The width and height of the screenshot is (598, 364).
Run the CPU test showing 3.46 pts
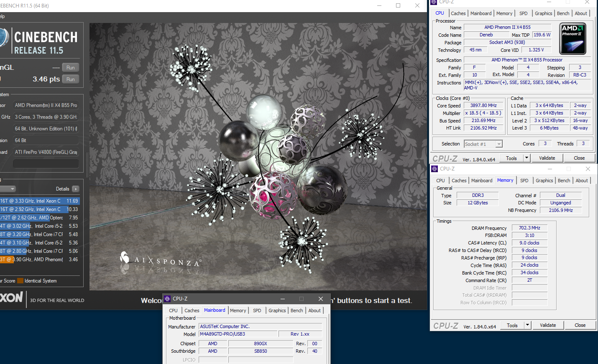point(71,79)
